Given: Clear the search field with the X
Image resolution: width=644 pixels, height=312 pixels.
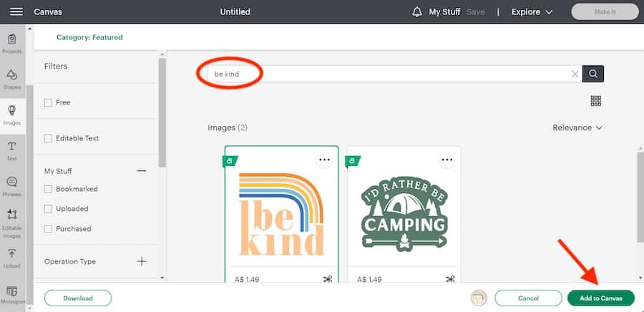Looking at the screenshot, I should point(575,74).
